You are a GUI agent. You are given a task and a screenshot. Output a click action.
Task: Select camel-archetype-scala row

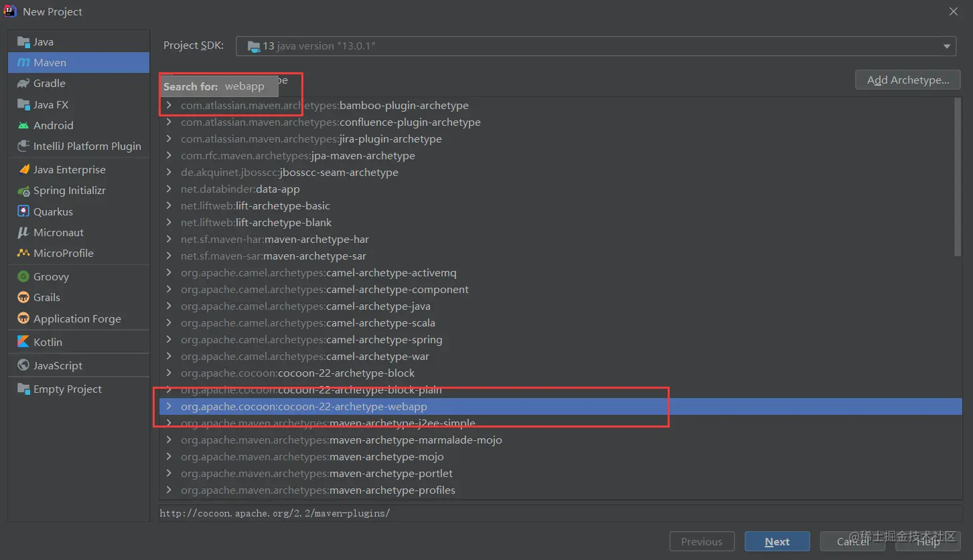(x=560, y=322)
